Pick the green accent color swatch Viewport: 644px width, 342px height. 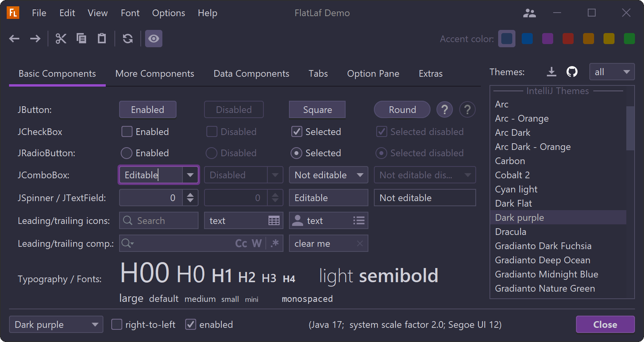(x=629, y=39)
